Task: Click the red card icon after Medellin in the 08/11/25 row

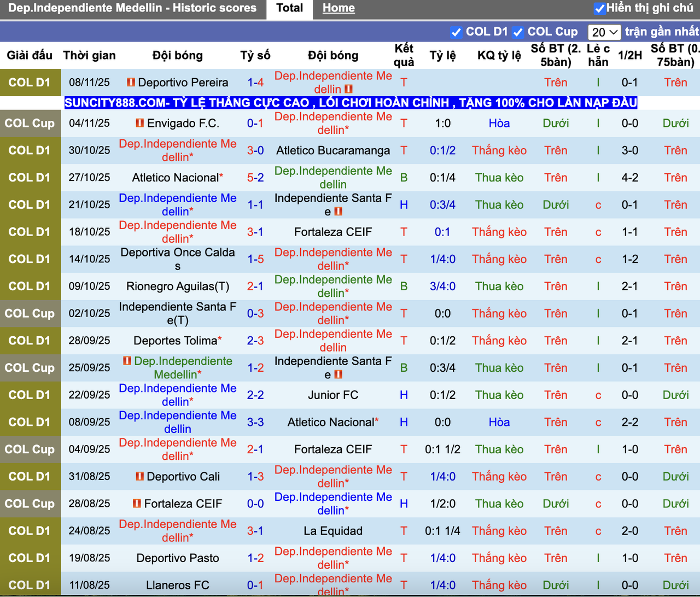Action: coord(348,89)
